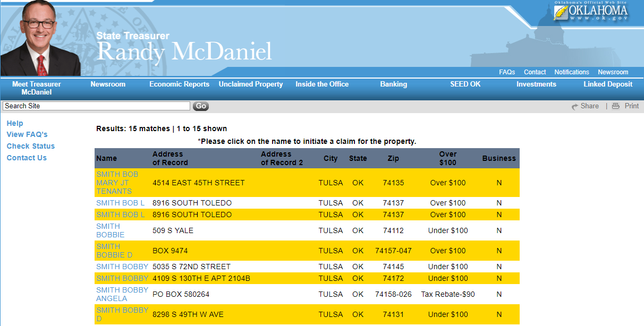Open Check Status in the sidebar
Image resolution: width=644 pixels, height=326 pixels.
point(30,146)
